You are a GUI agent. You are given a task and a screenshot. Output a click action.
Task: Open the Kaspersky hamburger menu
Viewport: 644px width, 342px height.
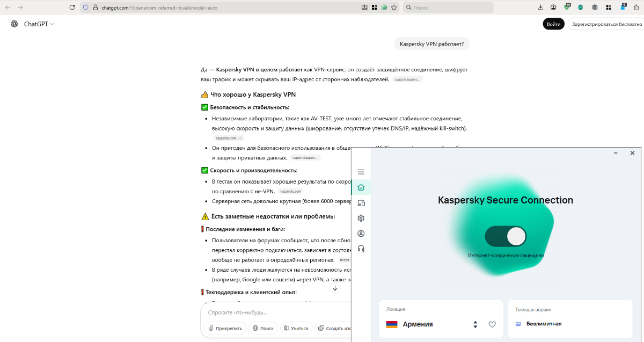pos(361,172)
